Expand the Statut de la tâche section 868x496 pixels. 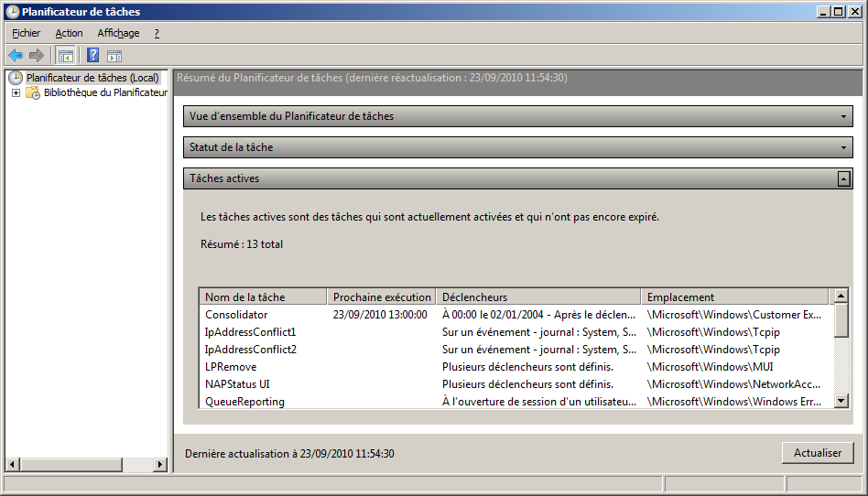point(844,147)
